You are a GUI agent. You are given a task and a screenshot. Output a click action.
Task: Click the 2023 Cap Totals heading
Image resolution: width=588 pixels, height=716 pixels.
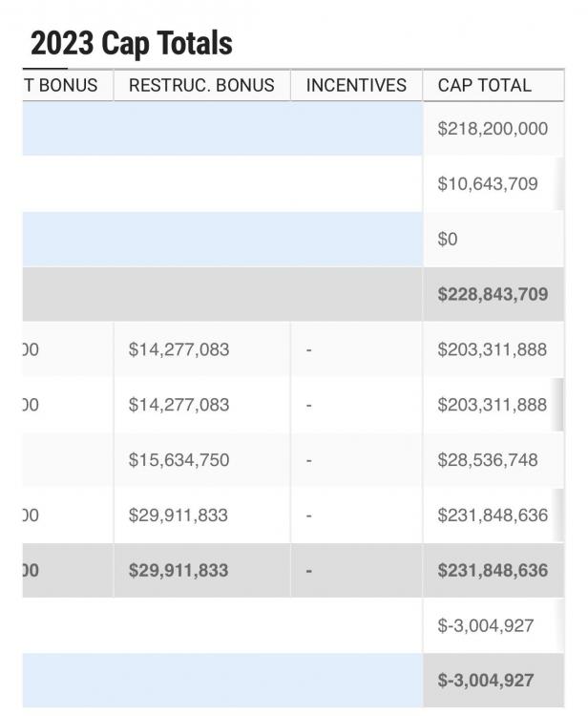click(x=131, y=43)
